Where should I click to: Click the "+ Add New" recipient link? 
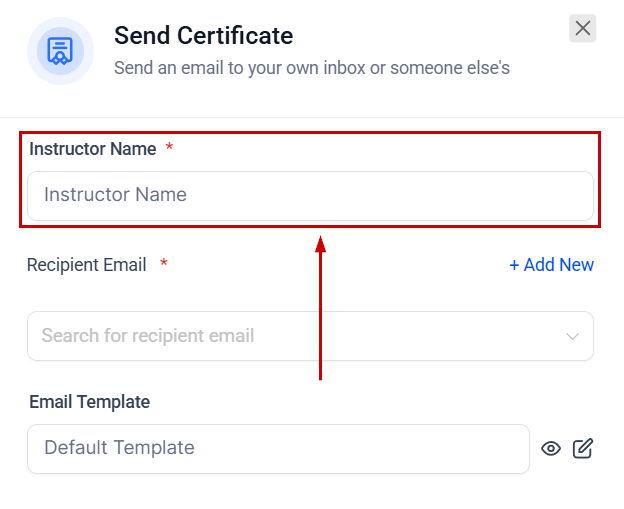(551, 265)
